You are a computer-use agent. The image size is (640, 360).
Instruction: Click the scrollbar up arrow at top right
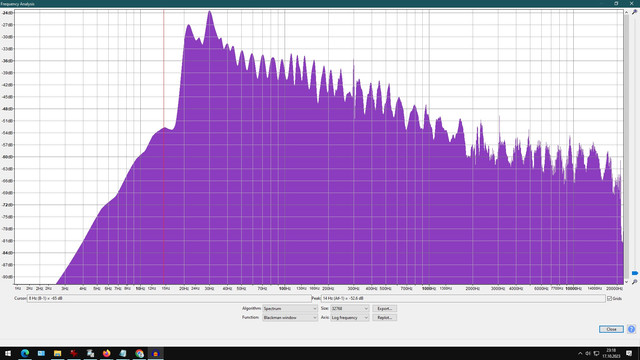tap(626, 13)
